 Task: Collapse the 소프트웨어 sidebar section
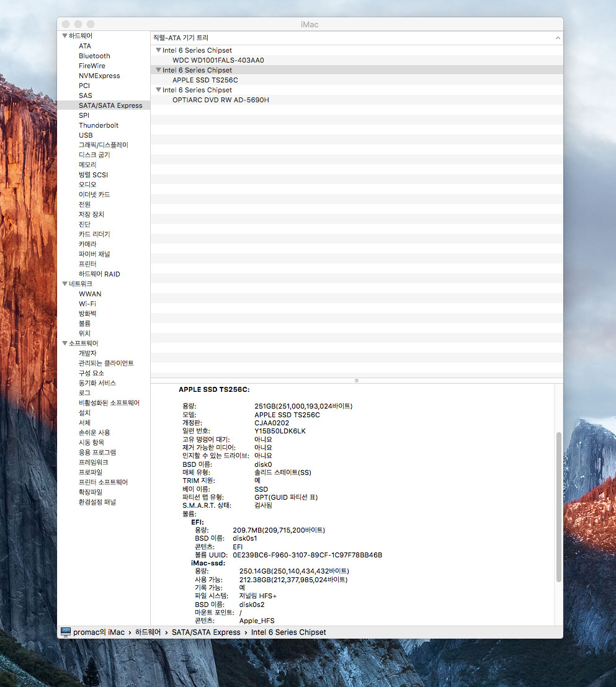(x=65, y=343)
